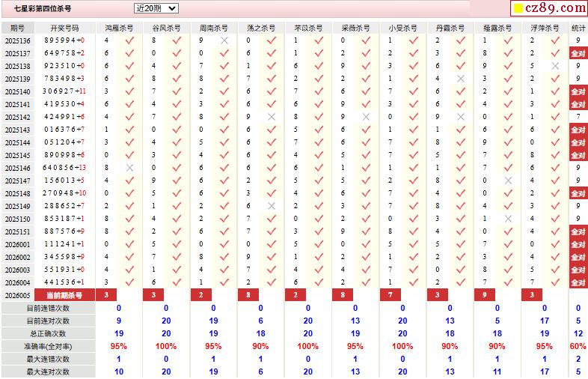Click winning number 640856+13
588x379 pixels.
point(64,168)
